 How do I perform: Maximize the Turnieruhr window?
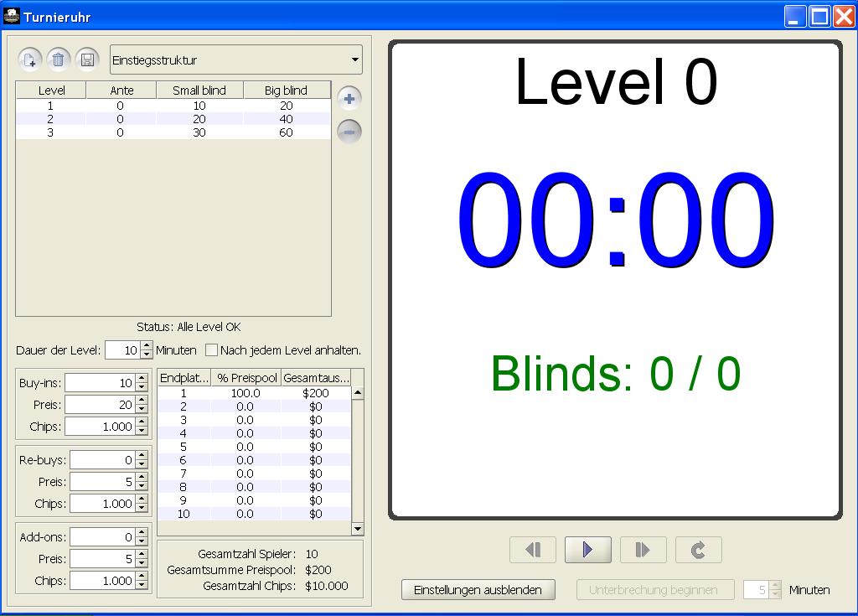[819, 17]
